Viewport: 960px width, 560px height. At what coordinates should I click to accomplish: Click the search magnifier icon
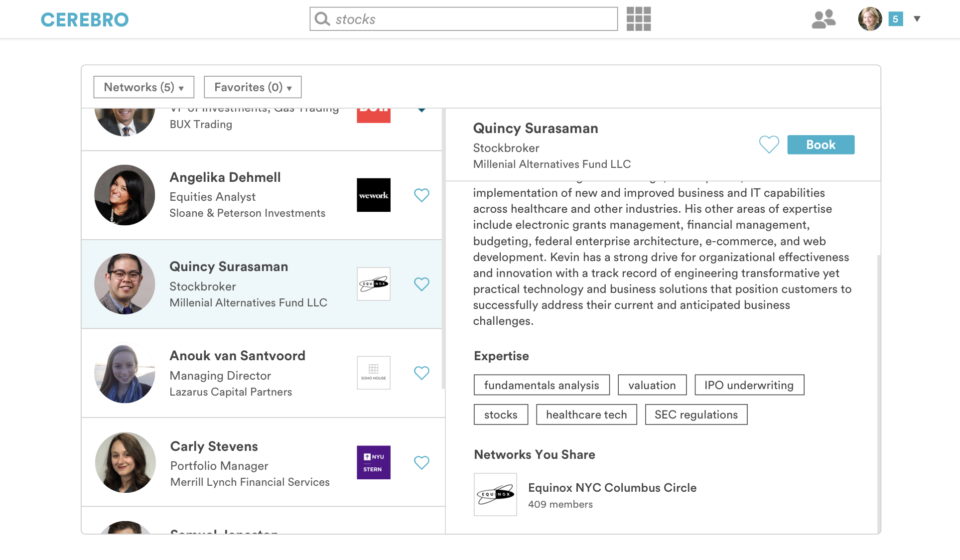[322, 19]
